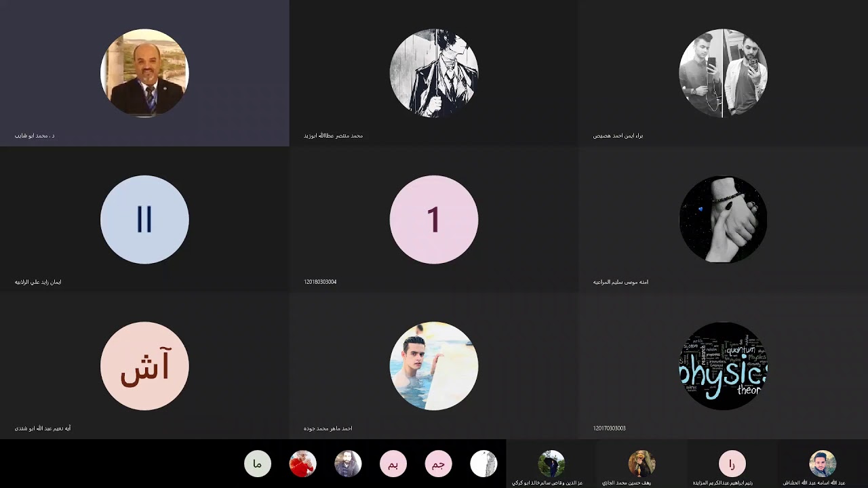Click the swimming pool profile photo
The image size is (868, 488).
click(434, 366)
